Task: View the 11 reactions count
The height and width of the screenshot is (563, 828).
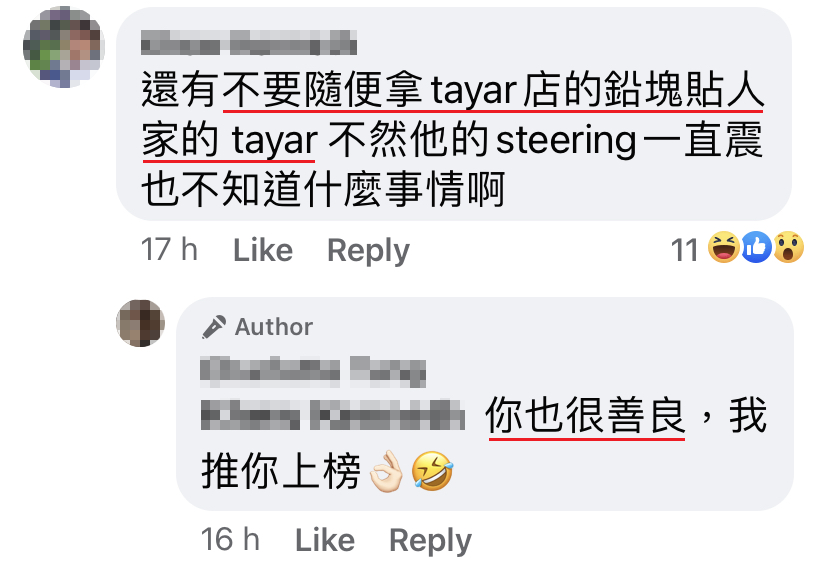Action: coord(684,250)
